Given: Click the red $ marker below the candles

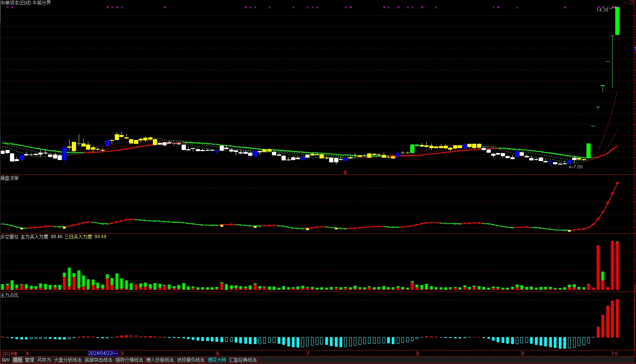Looking at the screenshot, I should coord(345,172).
